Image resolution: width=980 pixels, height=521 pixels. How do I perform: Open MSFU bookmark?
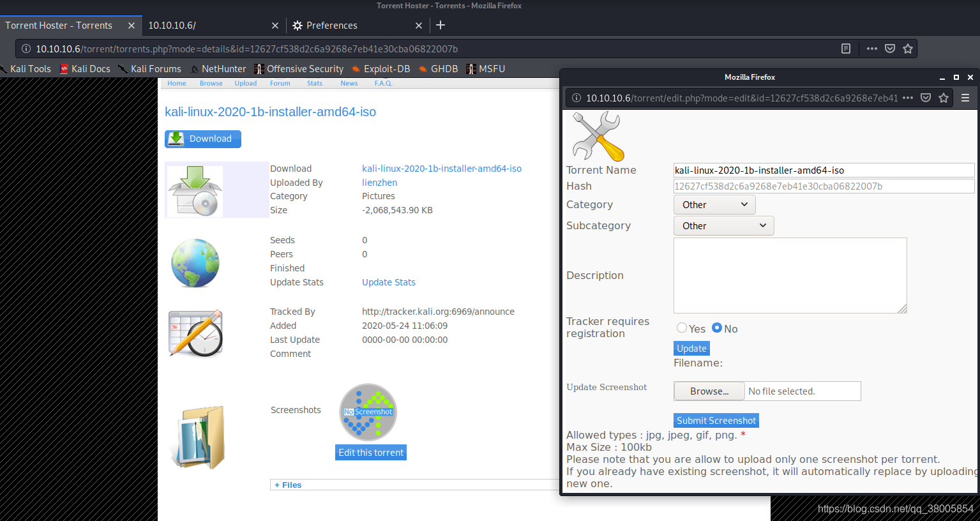(485, 69)
